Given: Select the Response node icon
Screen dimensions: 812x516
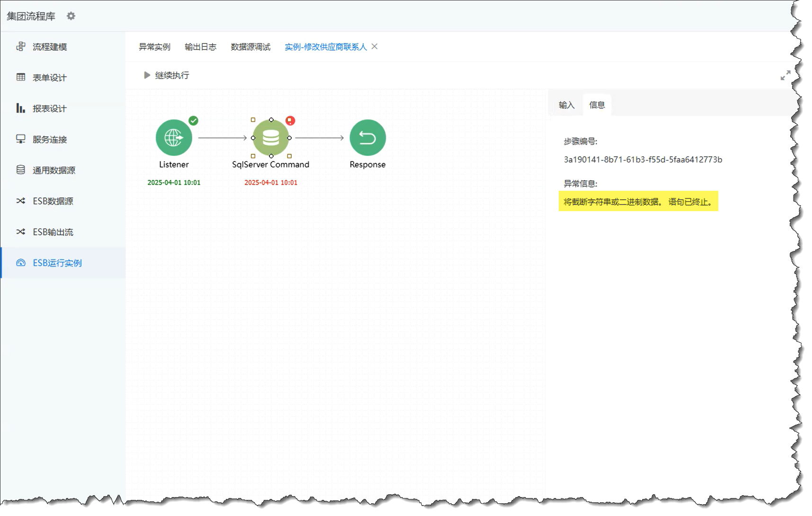Looking at the screenshot, I should [x=367, y=138].
